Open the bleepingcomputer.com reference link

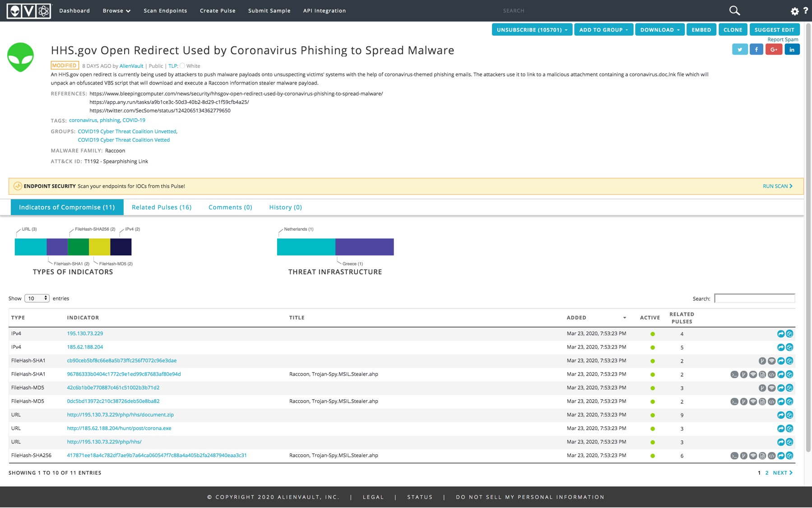tap(236, 94)
